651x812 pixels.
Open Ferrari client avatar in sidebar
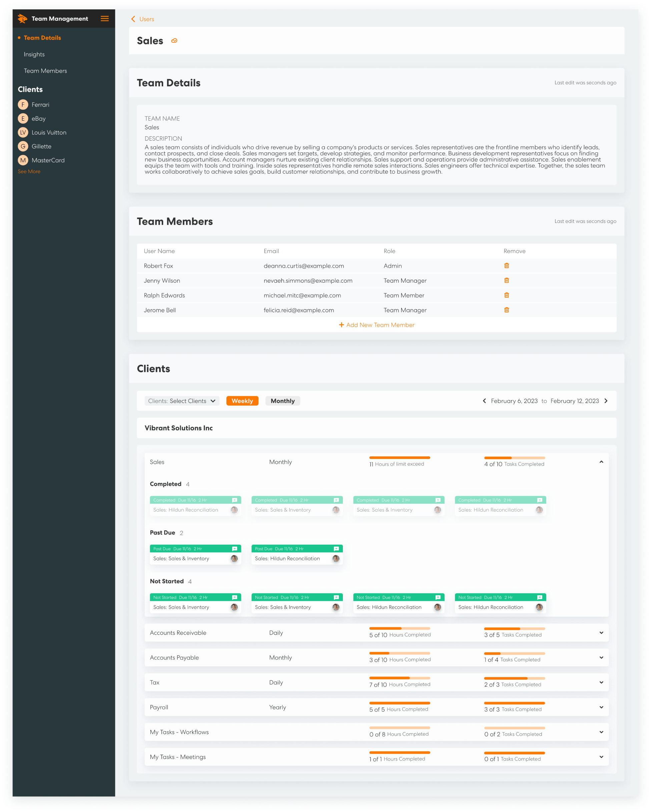pos(23,104)
